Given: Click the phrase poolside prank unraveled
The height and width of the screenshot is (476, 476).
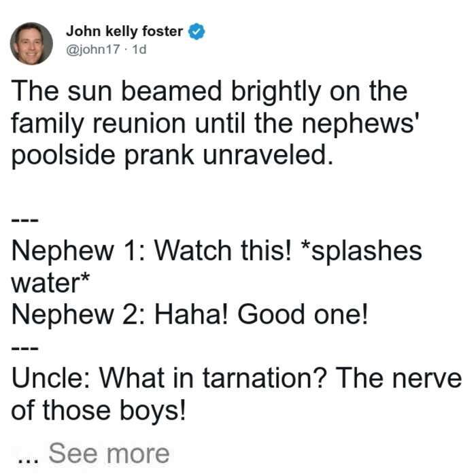Looking at the screenshot, I should tap(172, 156).
